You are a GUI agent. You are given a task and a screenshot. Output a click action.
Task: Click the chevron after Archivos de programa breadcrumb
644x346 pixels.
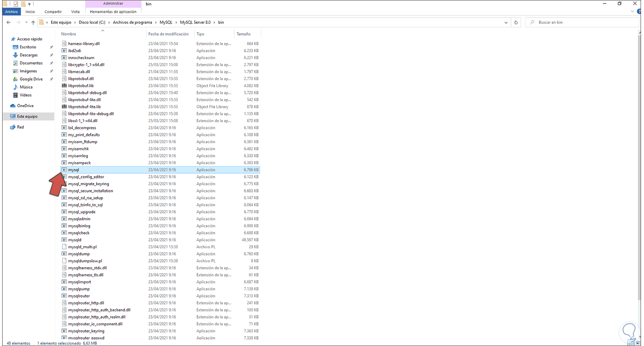(156, 22)
